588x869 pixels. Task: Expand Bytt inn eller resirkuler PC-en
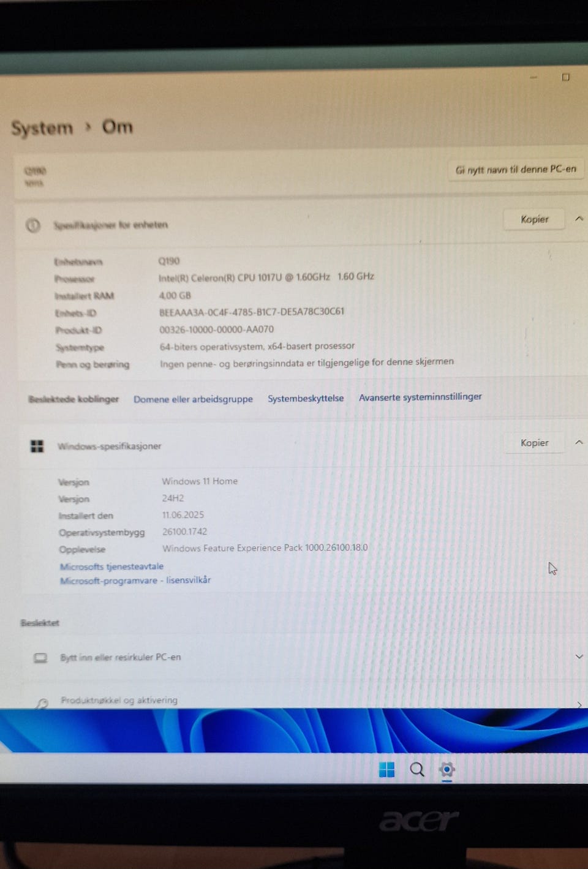pyautogui.click(x=579, y=656)
